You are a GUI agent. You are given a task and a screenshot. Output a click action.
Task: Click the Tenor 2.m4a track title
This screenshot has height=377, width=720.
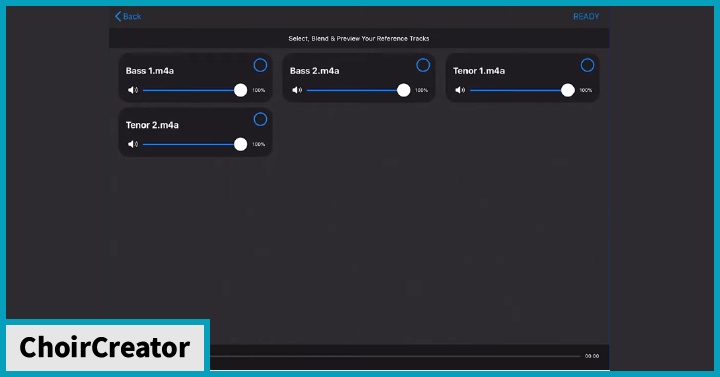click(x=152, y=125)
